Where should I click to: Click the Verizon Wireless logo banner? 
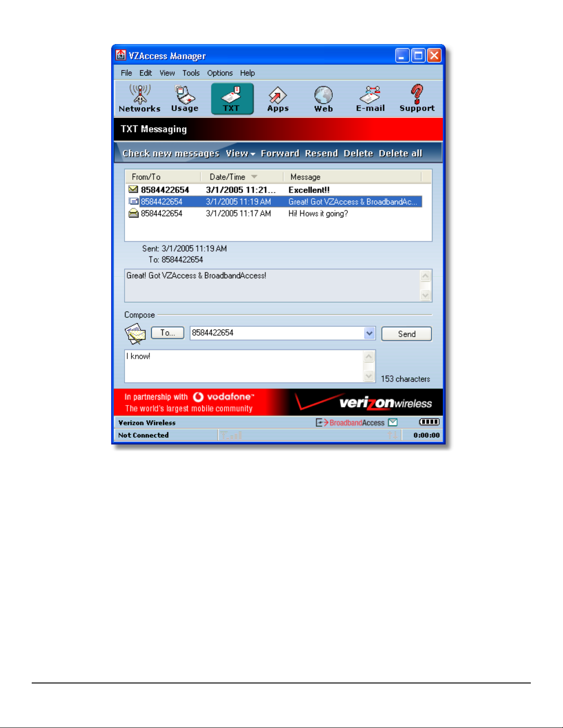(x=364, y=402)
